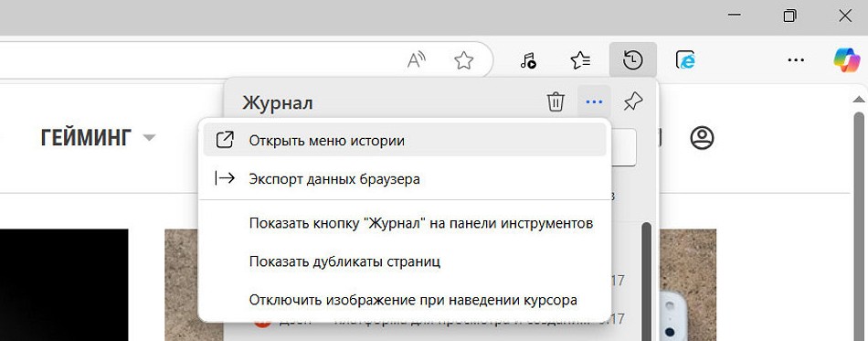Close the History toolbar button panel
Screen dimensions: 868x341
[x=633, y=59]
